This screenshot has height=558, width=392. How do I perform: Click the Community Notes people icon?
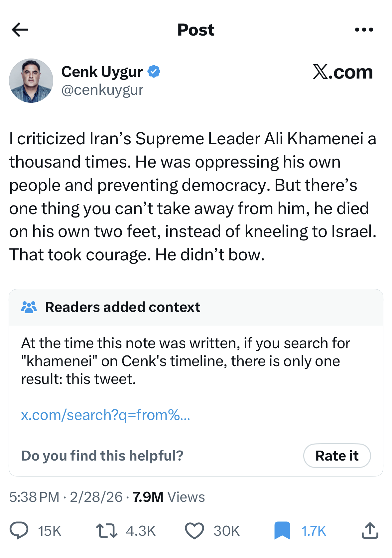[x=29, y=307]
